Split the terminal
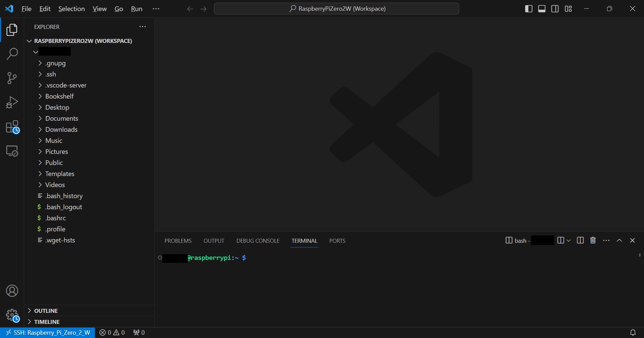 [x=580, y=240]
